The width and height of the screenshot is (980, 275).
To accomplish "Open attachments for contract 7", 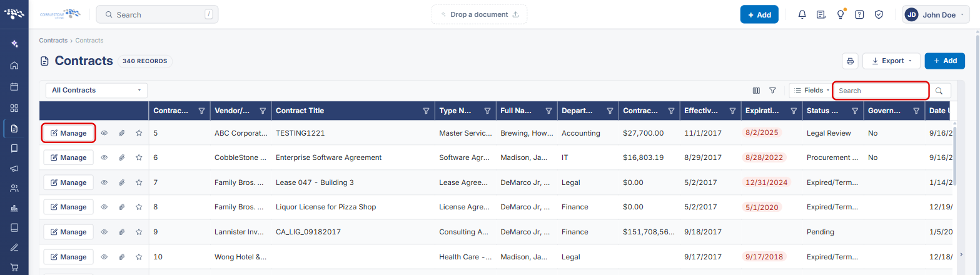I will (x=122, y=182).
